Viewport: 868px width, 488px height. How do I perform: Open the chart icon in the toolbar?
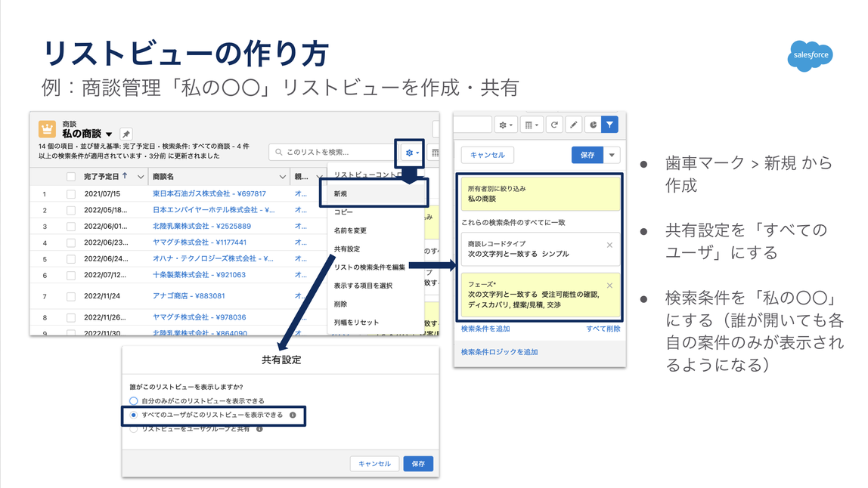[x=593, y=125]
